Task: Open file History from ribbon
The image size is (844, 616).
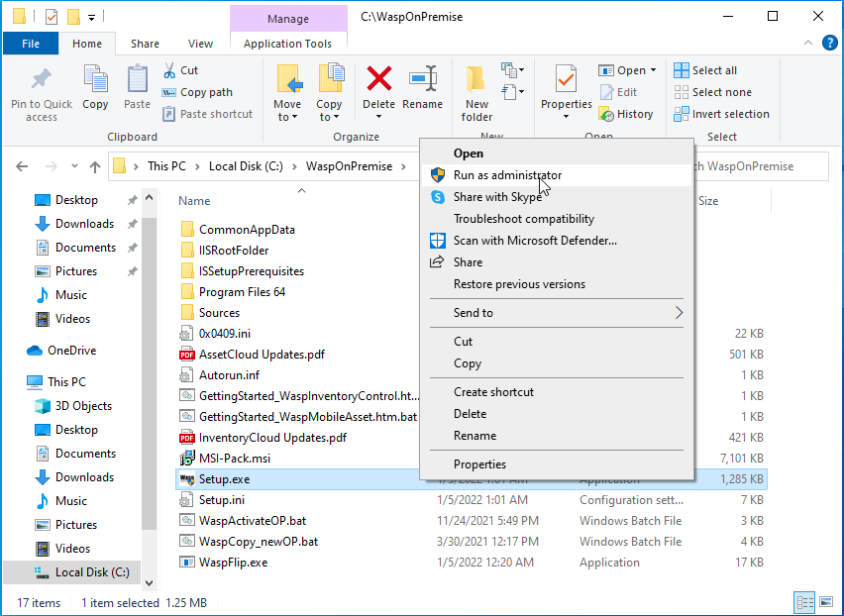Action: 626,114
